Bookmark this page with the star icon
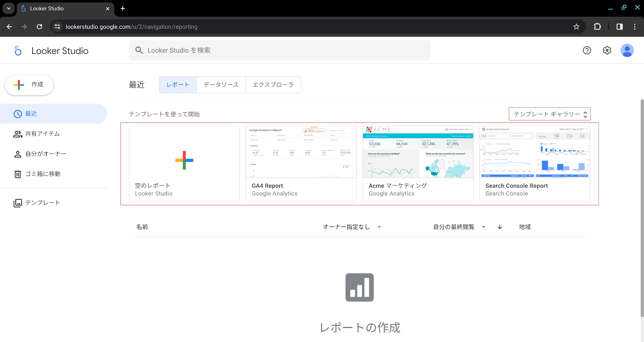 576,27
